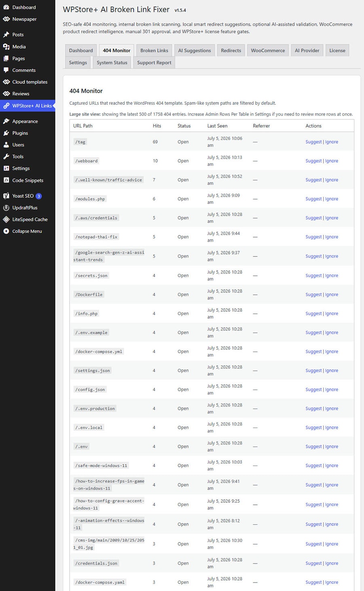Click the /how-to-config-grave-accent-windows-11 path
The image size is (364, 591).
point(109,504)
